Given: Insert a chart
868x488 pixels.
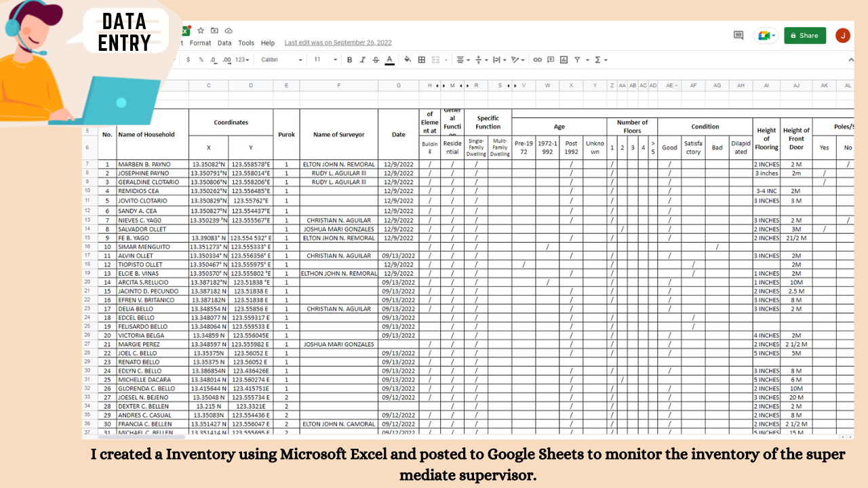Looking at the screenshot, I should [x=564, y=60].
